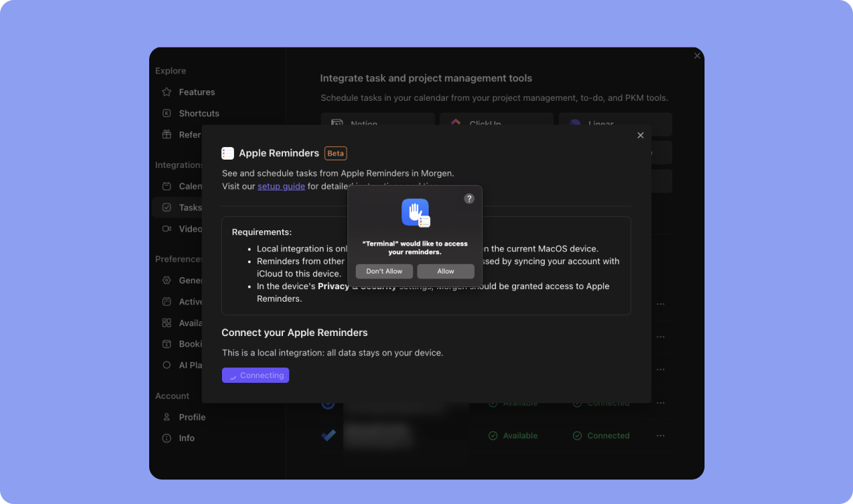The height and width of the screenshot is (504, 853).
Task: Close the settings window with its X
Action: click(697, 55)
